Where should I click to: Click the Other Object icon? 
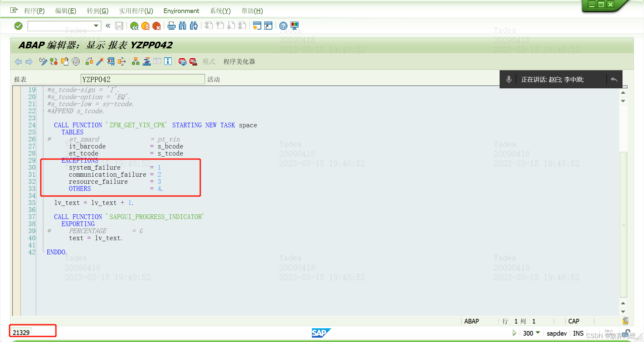[x=65, y=61]
